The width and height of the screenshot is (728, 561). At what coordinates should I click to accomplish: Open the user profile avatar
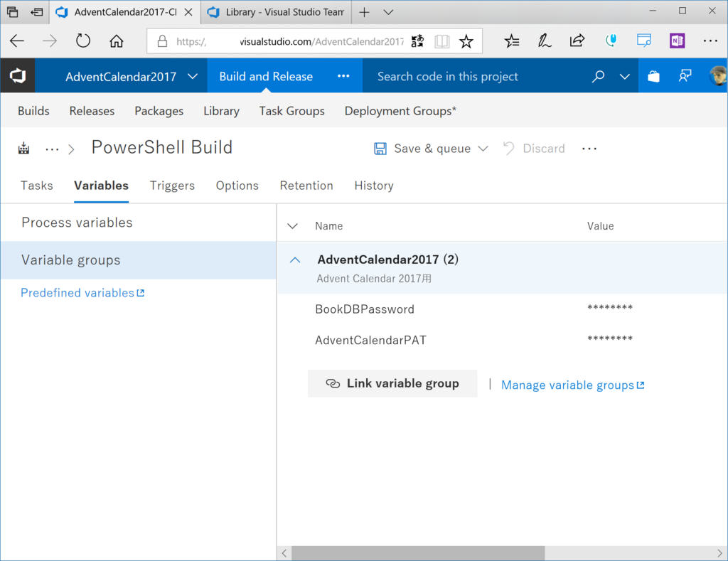tap(718, 75)
